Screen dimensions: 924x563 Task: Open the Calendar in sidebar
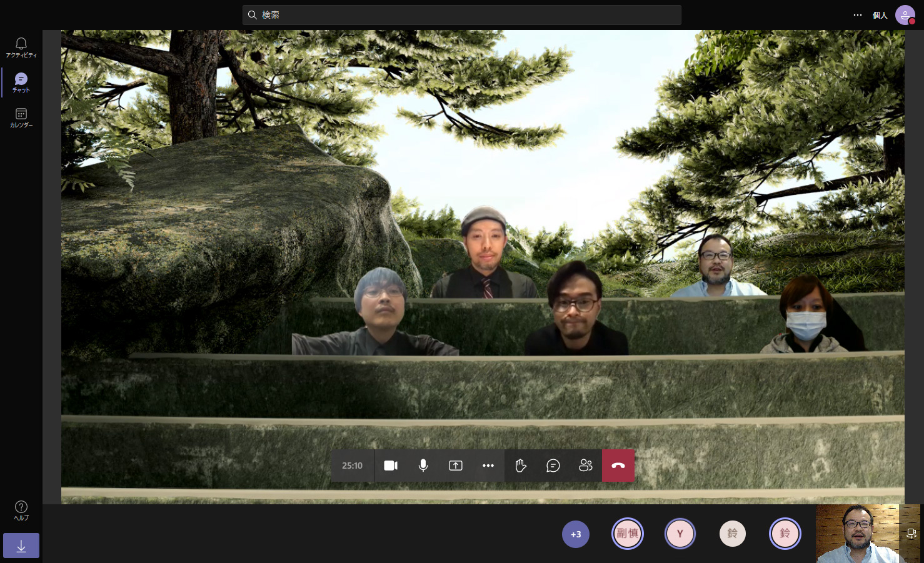21,117
